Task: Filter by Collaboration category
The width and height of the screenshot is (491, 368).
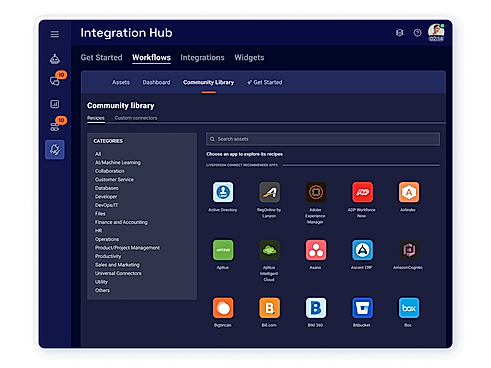Action: (109, 171)
